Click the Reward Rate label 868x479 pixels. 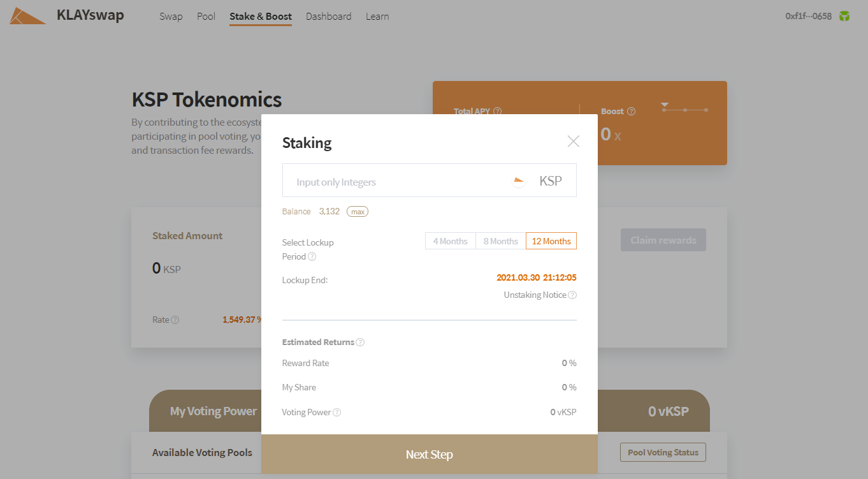tap(306, 363)
